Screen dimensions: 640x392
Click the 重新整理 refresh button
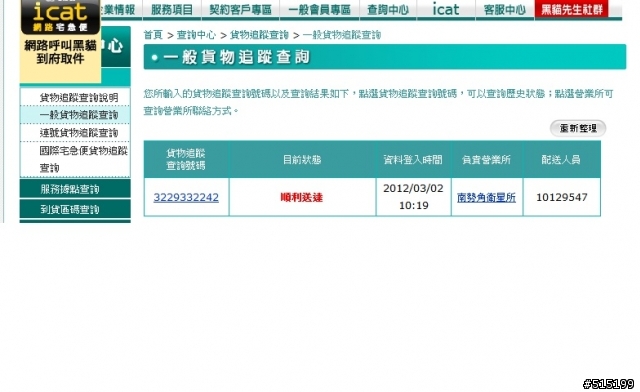pos(578,128)
